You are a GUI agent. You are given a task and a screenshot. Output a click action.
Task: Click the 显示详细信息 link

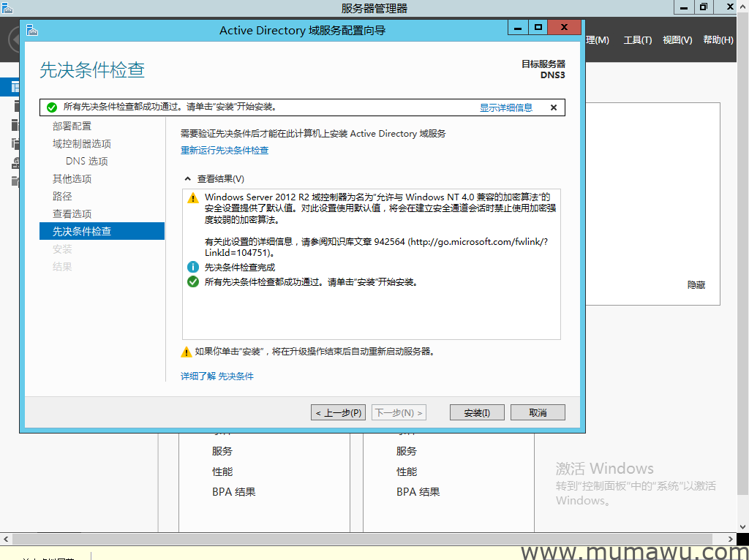coord(506,107)
